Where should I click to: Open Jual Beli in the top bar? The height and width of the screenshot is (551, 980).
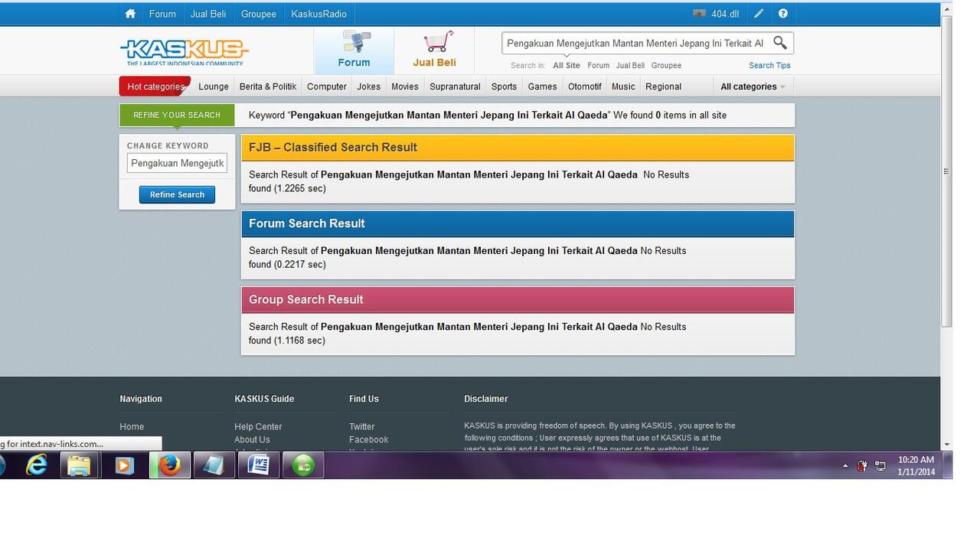click(x=208, y=14)
